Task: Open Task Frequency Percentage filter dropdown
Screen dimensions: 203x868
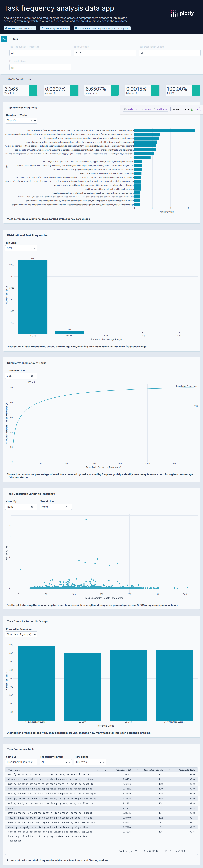Action: [x=40, y=53]
